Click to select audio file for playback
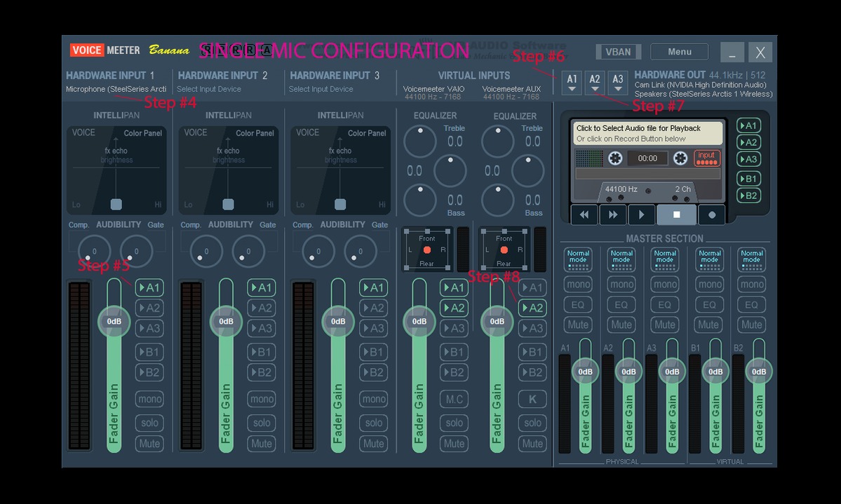The width and height of the screenshot is (841, 504). click(x=648, y=133)
